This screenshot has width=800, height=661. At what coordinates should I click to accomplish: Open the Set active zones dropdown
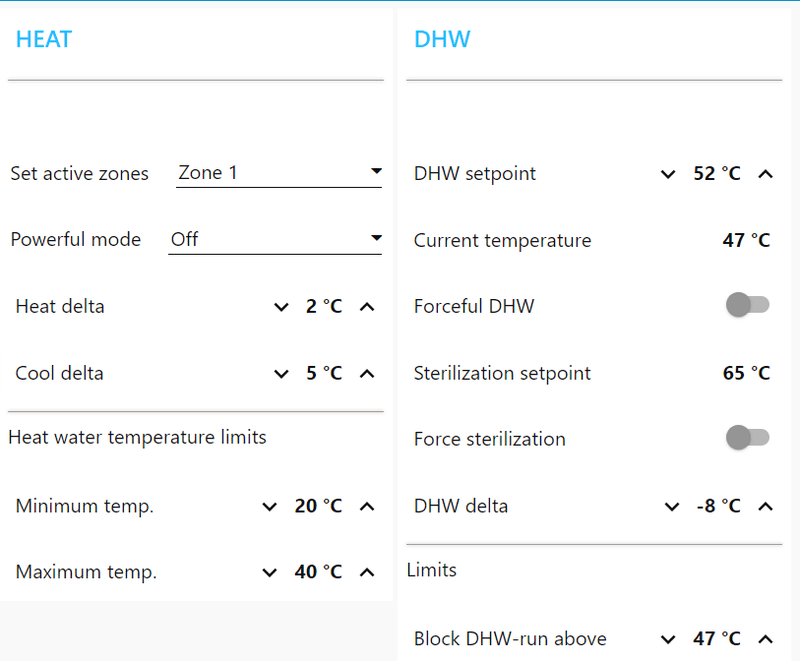click(279, 173)
